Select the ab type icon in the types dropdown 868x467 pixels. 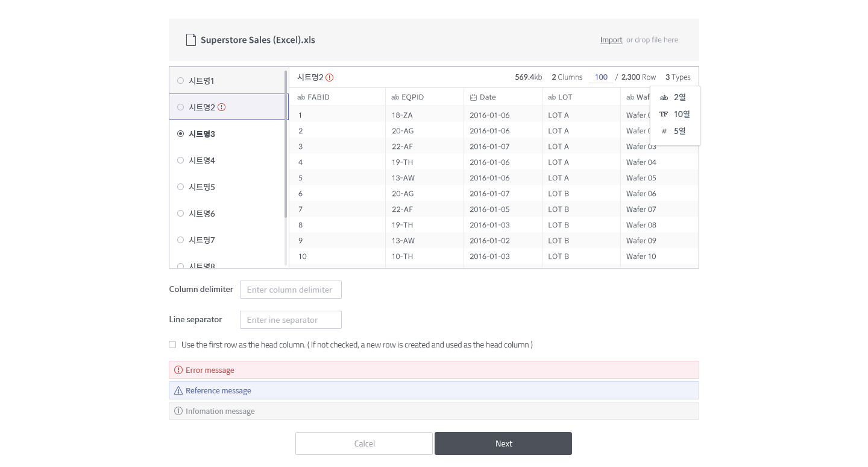664,97
